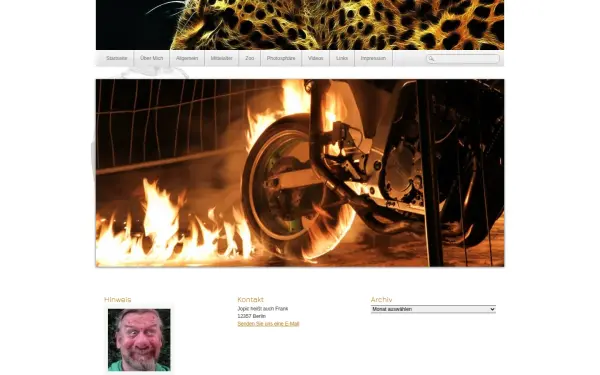Click the burning motorcycle wheel image
Screen dimensions: 600x375
[300, 173]
